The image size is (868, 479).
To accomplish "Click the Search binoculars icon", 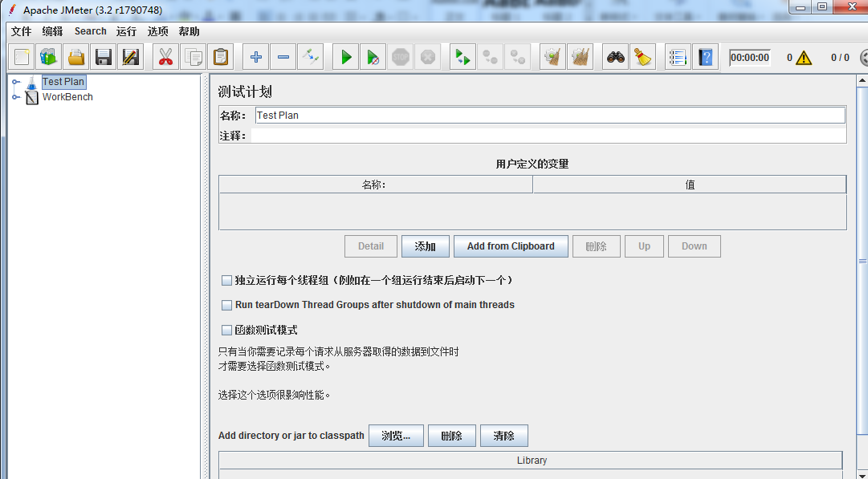I will coord(616,57).
